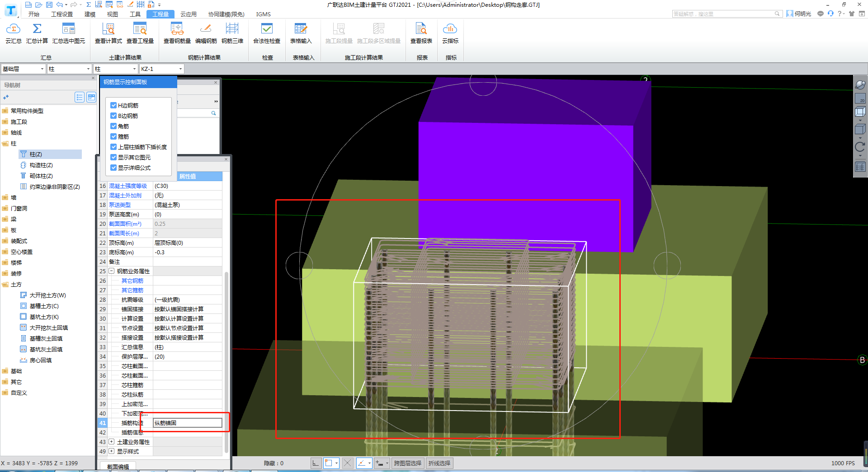Open 云指标 cloud indicators
This screenshot has height=472, width=868.
450,33
